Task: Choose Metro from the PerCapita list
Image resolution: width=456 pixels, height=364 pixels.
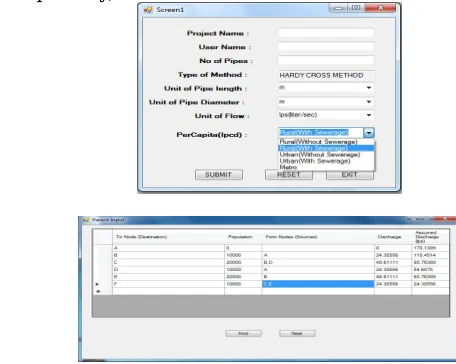Action: [x=327, y=167]
